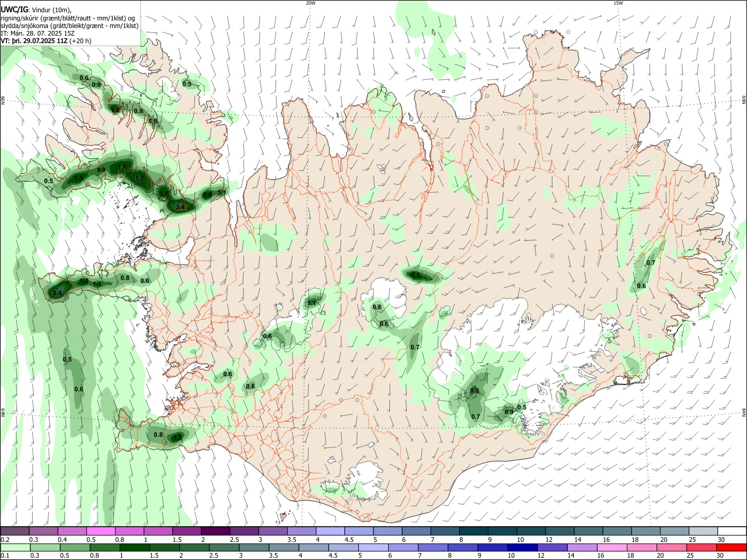This screenshot has width=747, height=560.
Task: Click the '1.7' precipitation value on the map
Action: click(x=139, y=178)
